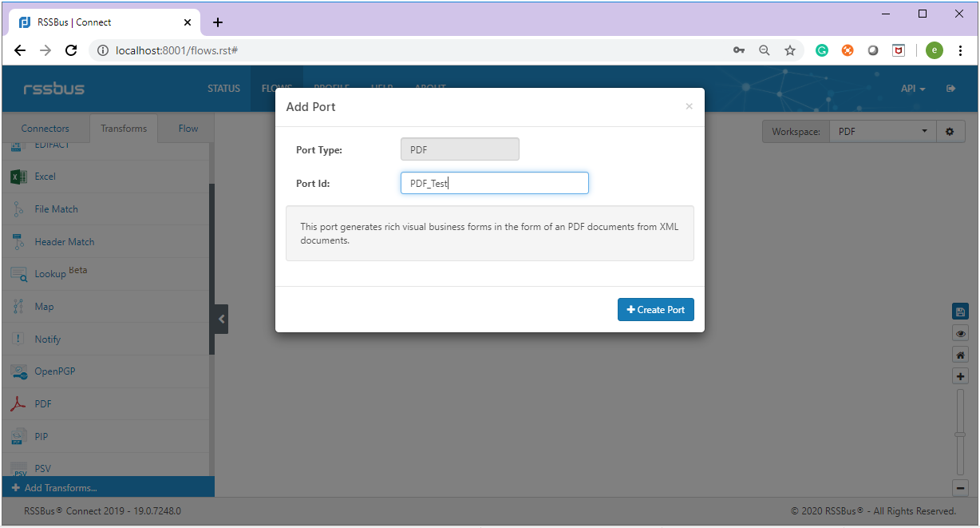
Task: Click the browser forward arrow
Action: pyautogui.click(x=45, y=50)
